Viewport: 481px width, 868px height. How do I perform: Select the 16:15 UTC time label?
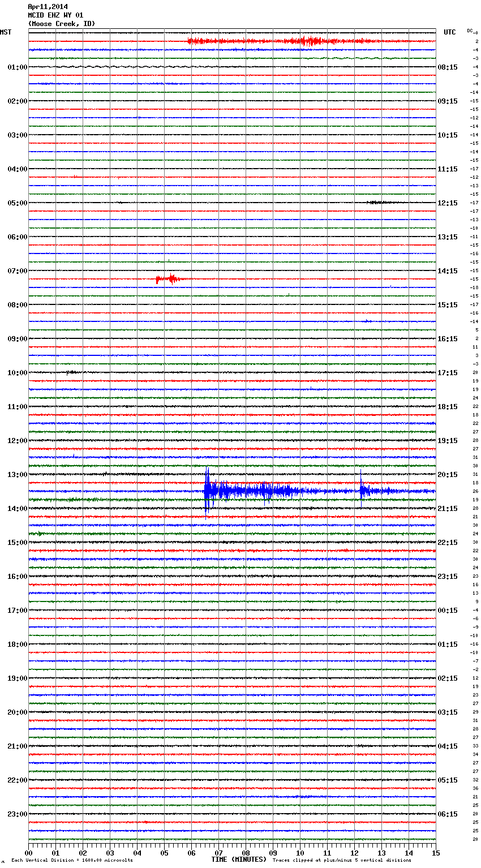point(448,339)
